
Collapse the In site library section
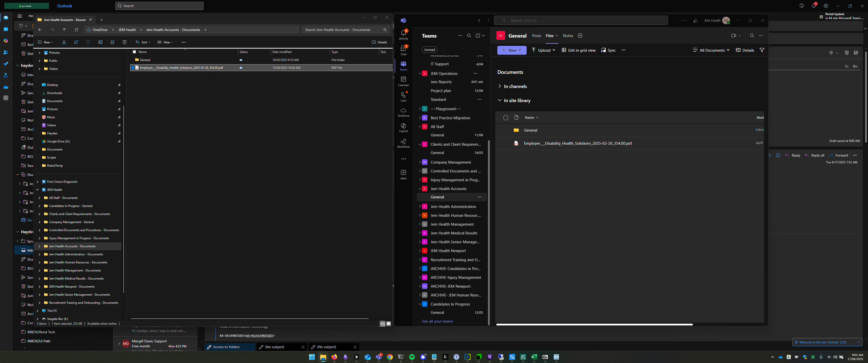500,100
